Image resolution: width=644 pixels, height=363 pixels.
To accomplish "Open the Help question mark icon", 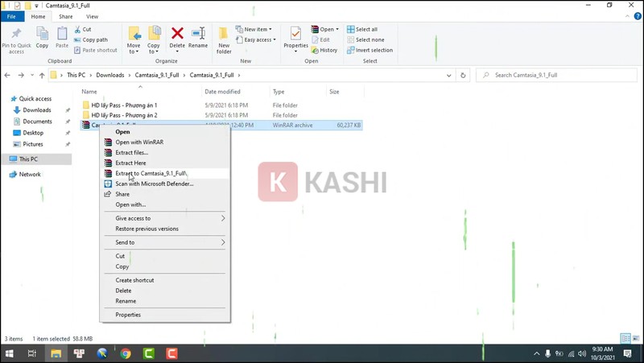I will click(x=638, y=16).
